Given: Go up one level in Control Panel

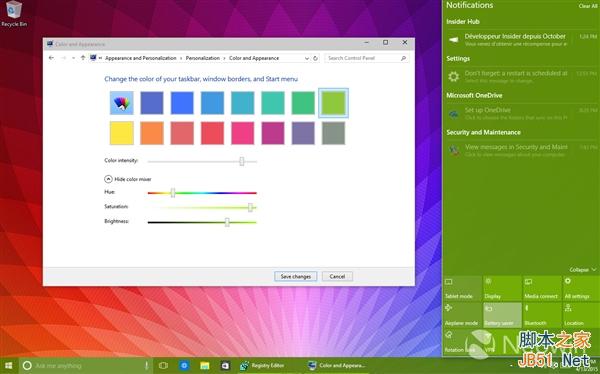Looking at the screenshot, I should click(x=83, y=58).
